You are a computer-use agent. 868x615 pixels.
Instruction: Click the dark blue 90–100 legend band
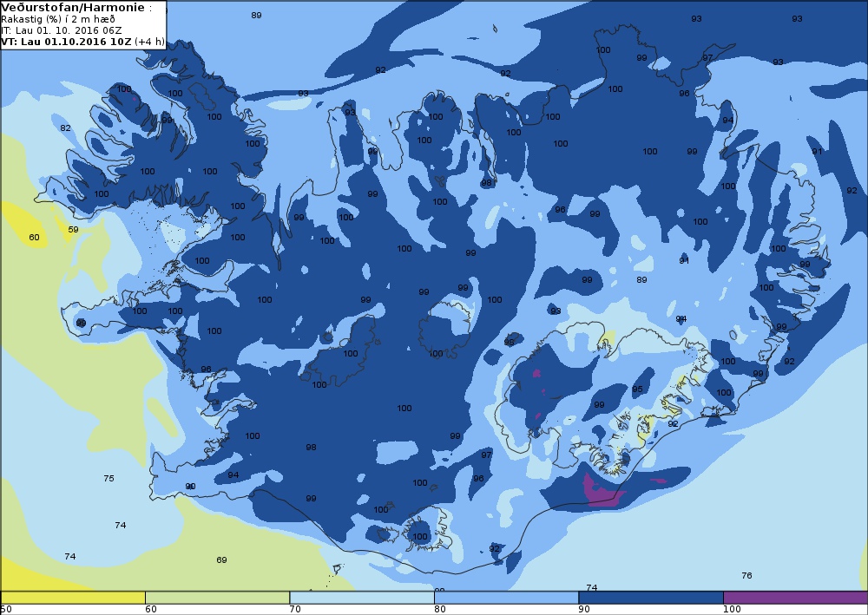651,598
